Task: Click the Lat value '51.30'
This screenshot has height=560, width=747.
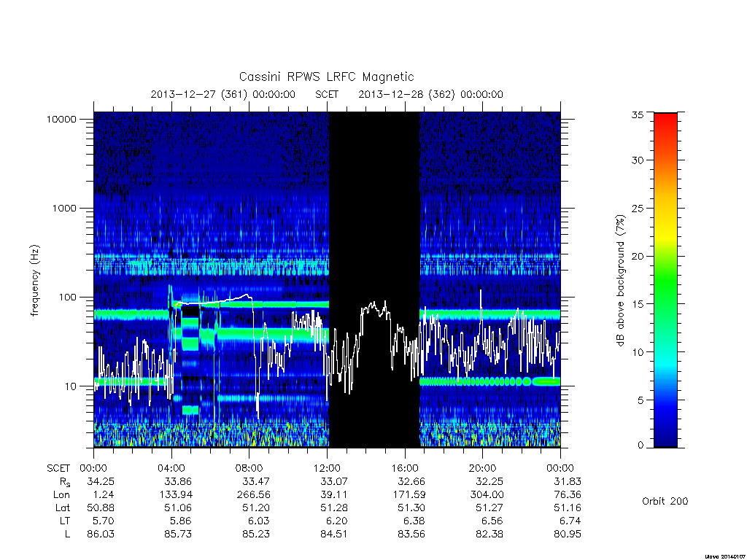Action: (411, 508)
